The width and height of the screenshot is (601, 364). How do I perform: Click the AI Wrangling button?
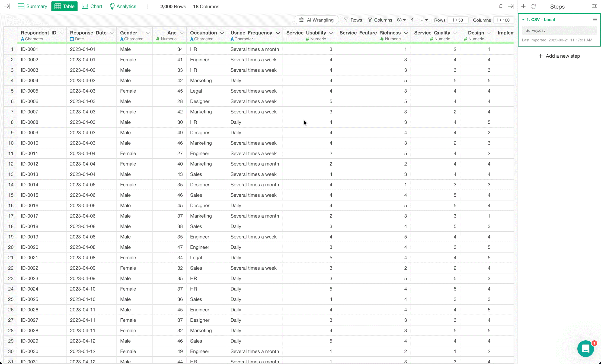click(x=316, y=20)
